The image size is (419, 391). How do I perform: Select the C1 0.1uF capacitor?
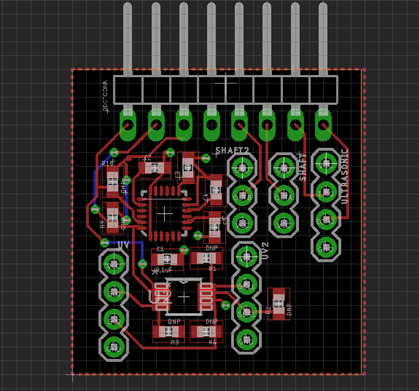tap(167, 259)
